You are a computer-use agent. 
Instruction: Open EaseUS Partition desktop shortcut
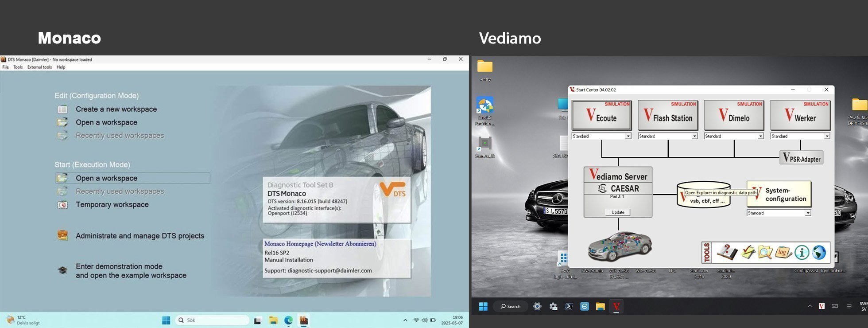point(485,111)
